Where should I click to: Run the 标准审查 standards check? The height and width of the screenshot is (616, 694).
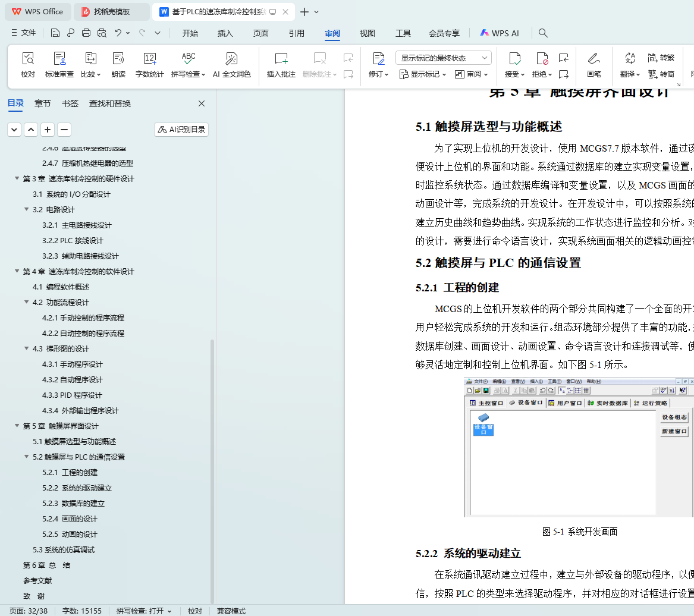point(59,65)
